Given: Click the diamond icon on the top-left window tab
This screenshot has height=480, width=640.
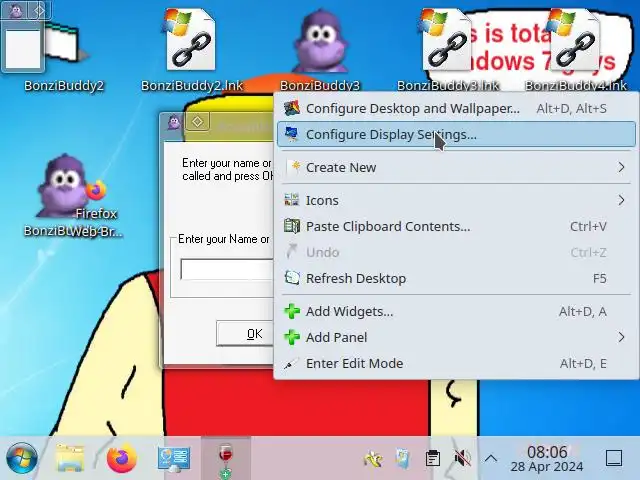Looking at the screenshot, I should click(39, 10).
